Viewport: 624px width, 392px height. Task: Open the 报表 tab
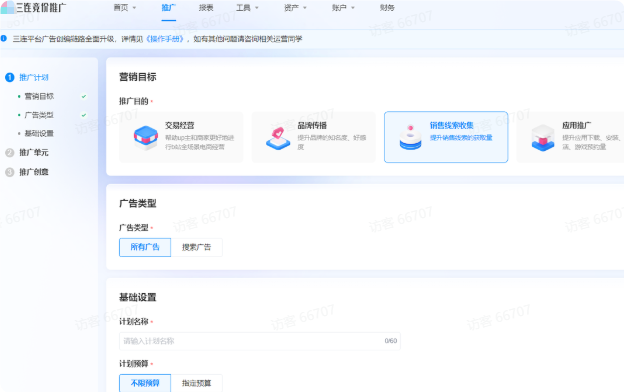coord(206,8)
